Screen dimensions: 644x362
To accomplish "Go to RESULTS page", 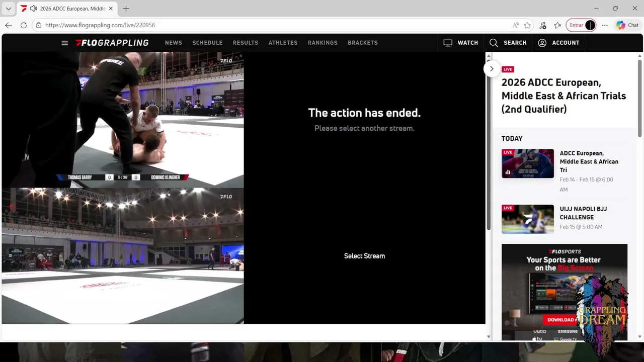I will 246,43.
